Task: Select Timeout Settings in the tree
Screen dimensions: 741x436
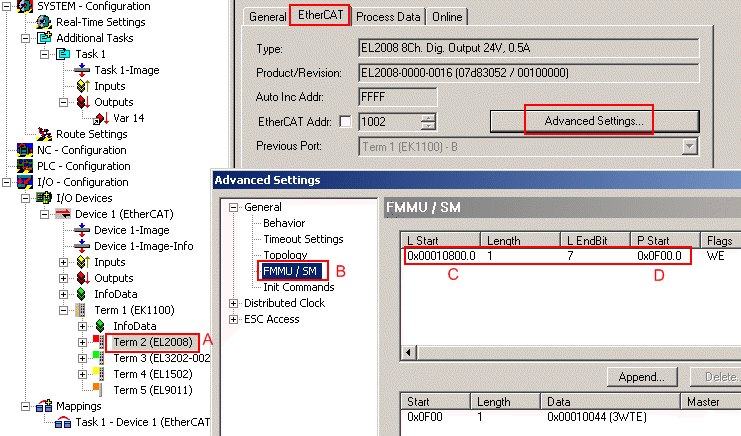Action: 303,239
